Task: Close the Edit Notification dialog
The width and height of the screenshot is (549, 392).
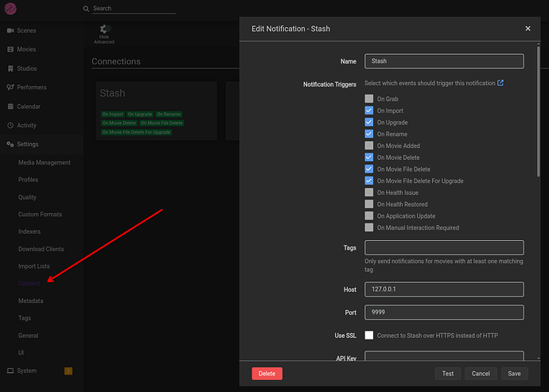Action: [x=528, y=29]
